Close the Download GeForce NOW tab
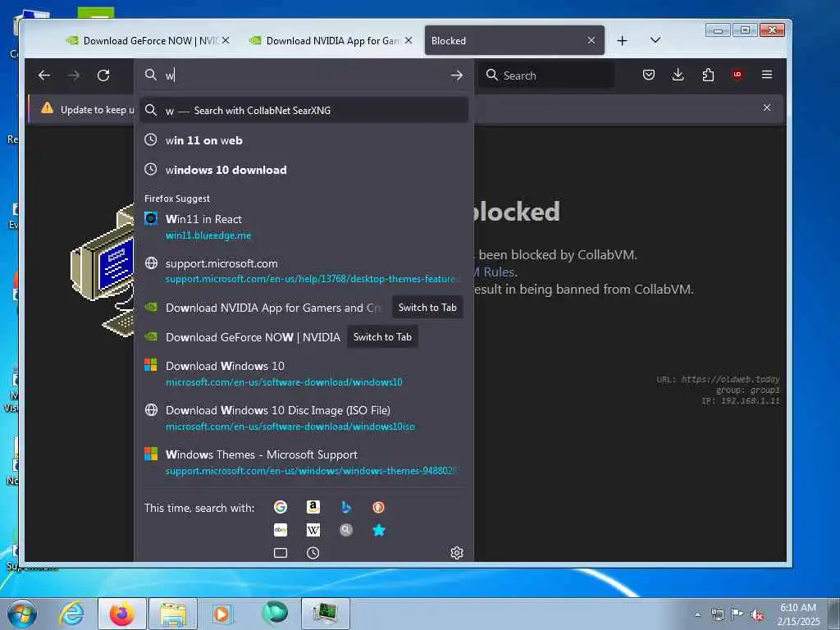 coord(226,40)
